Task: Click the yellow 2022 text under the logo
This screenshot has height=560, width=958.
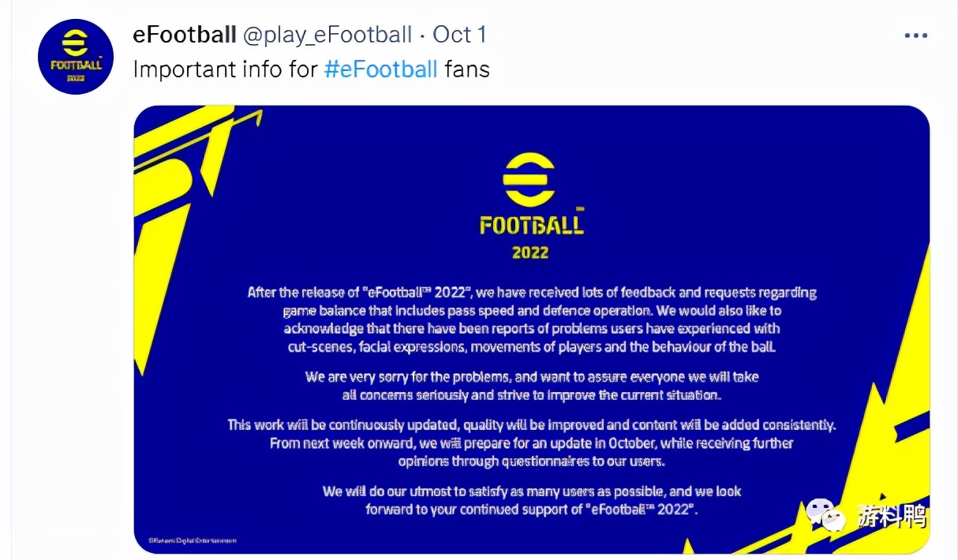Action: click(530, 253)
